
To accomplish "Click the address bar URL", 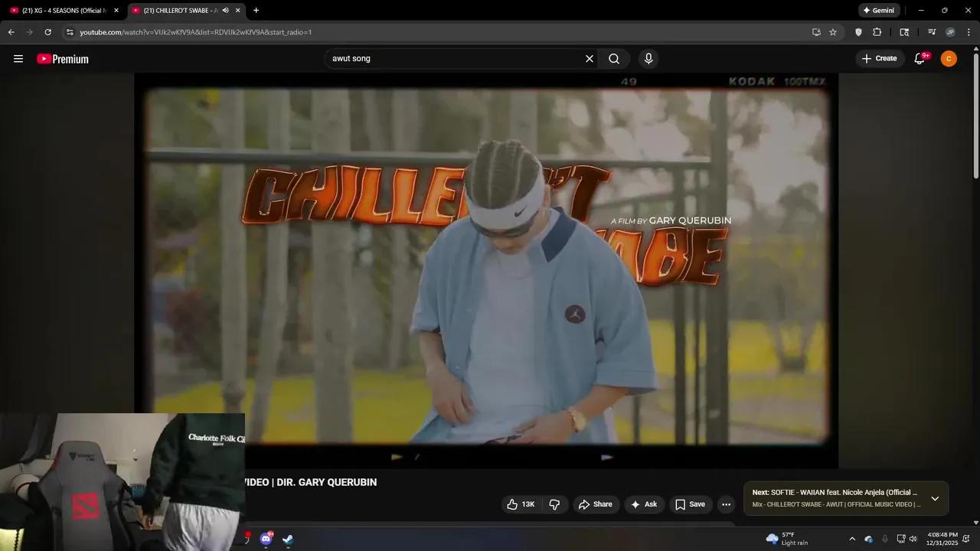I will coord(195,32).
